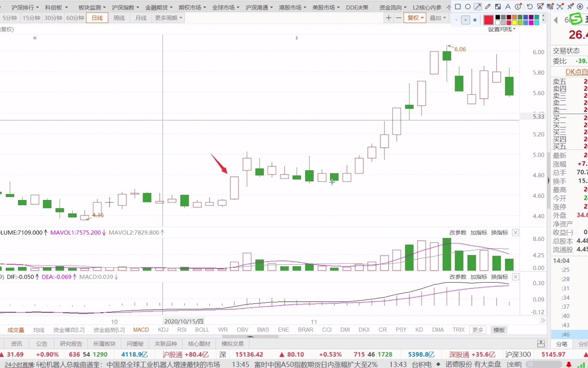The width and height of the screenshot is (588, 368).
Task: Undo last annotation with the undo icon
Action: [x=530, y=6]
